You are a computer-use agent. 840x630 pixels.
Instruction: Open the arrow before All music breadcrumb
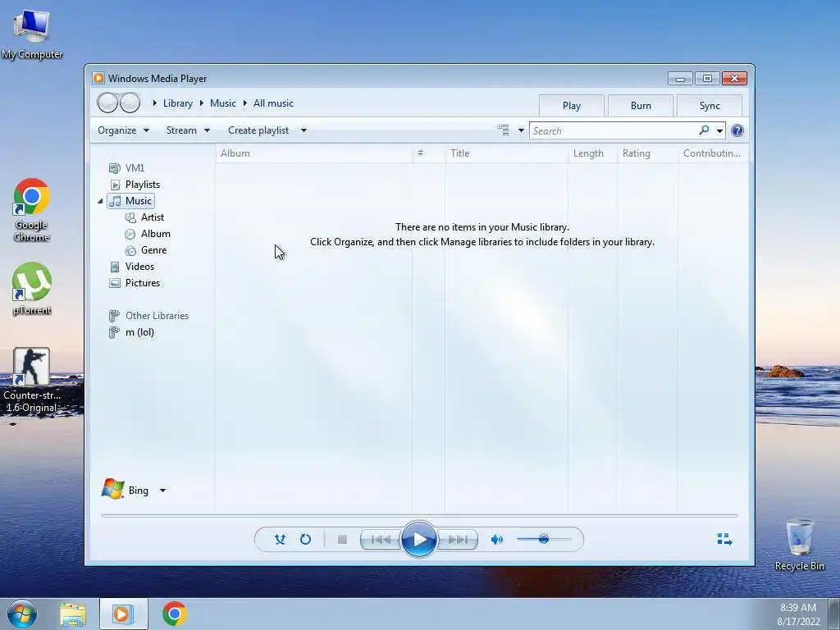coord(244,103)
